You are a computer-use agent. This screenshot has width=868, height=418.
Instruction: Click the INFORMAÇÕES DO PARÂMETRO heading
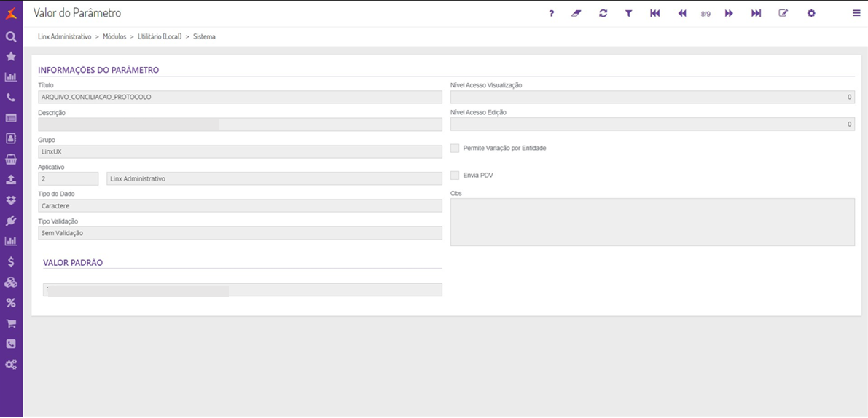98,70
